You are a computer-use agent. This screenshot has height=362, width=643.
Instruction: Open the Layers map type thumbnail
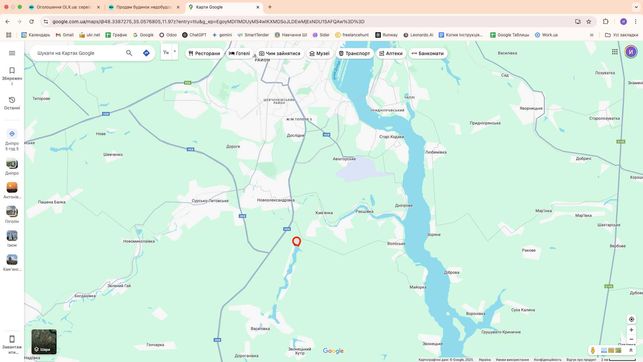[44, 342]
